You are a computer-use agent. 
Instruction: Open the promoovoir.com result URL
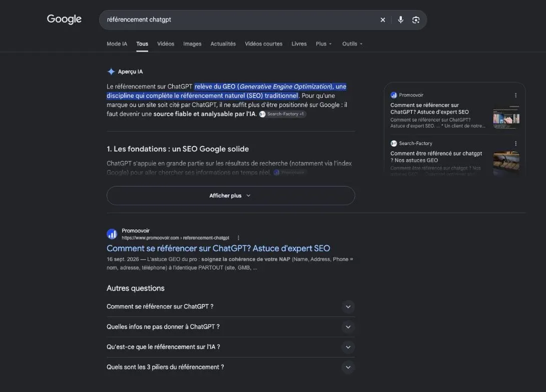[175, 238]
